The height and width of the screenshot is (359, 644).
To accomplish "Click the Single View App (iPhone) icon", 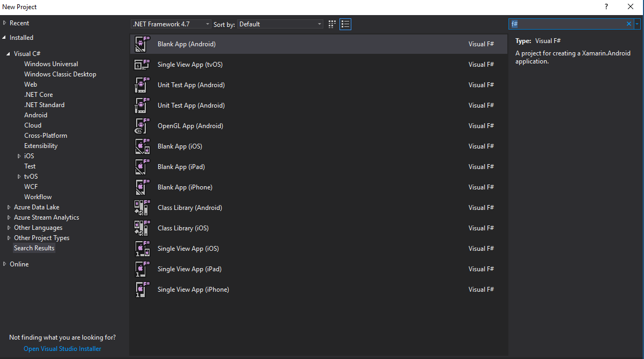I will 142,290.
